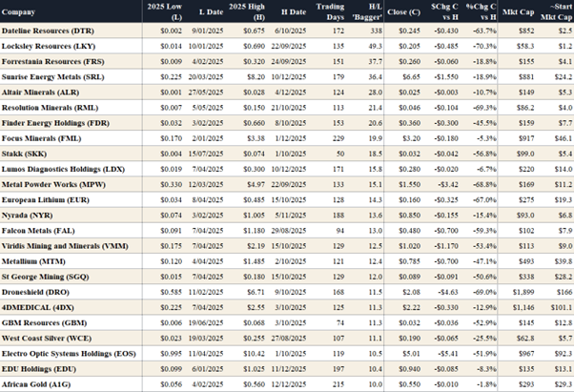Select the Locksley Resources (LKY) row name
Viewport: 574px width, 392px height.
tap(47, 45)
